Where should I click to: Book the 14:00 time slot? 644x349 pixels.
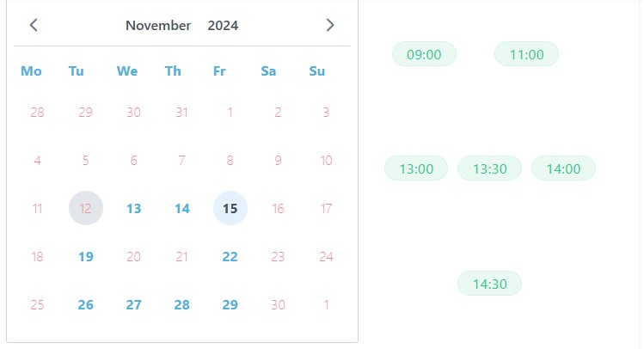[x=563, y=168]
